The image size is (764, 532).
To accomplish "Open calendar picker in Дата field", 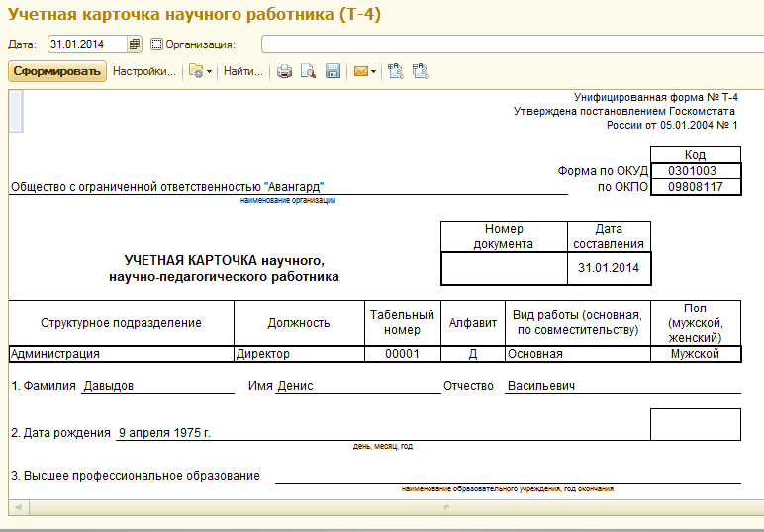I will click(x=134, y=44).
